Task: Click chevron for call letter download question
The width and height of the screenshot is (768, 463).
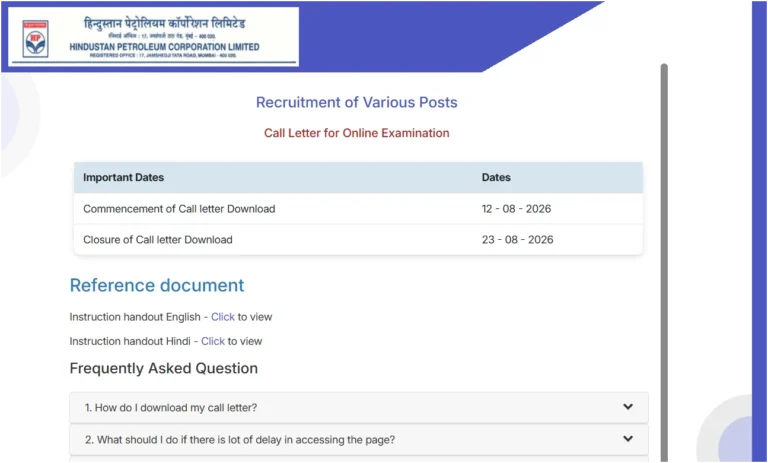Action: pos(628,407)
